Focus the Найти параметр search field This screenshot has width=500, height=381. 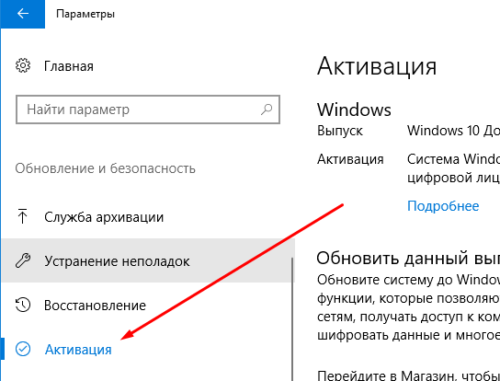click(x=148, y=109)
